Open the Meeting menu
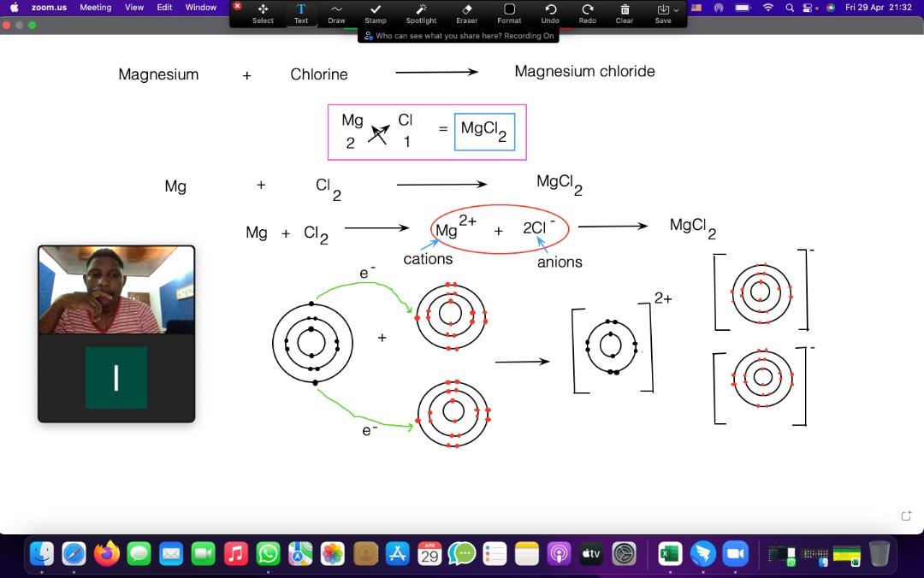This screenshot has height=578, width=924. [95, 7]
